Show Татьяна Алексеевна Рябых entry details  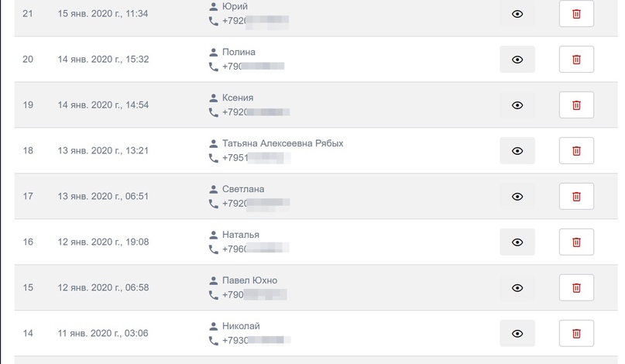[517, 151]
